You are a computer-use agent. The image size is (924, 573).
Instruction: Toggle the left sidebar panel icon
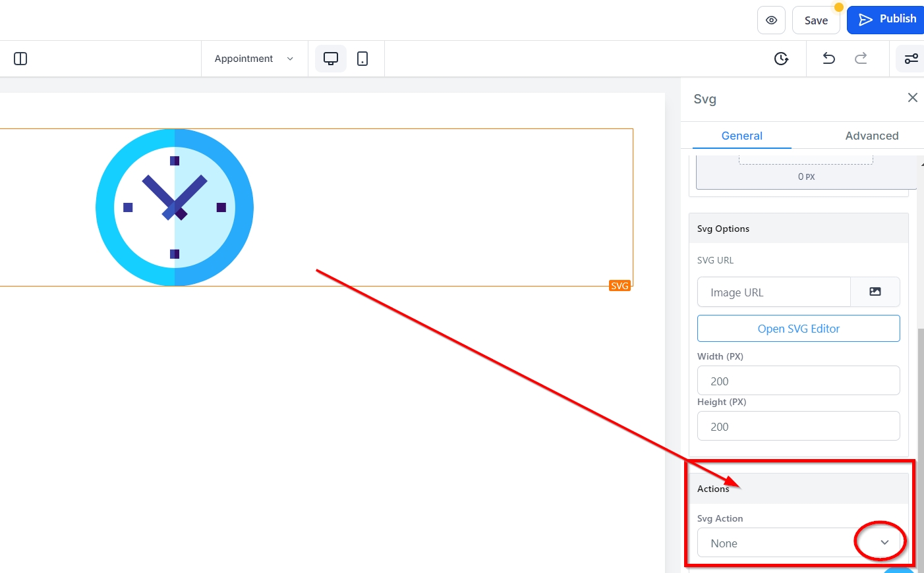pos(20,59)
